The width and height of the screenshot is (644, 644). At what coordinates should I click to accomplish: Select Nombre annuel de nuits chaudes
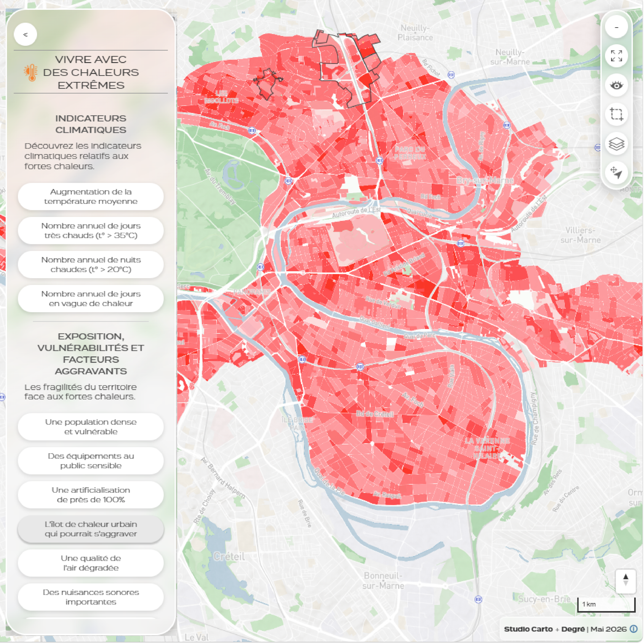pos(91,265)
